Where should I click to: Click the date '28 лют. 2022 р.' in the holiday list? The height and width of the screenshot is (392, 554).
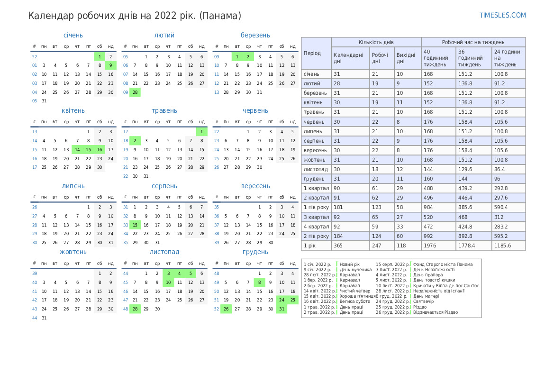319,275
